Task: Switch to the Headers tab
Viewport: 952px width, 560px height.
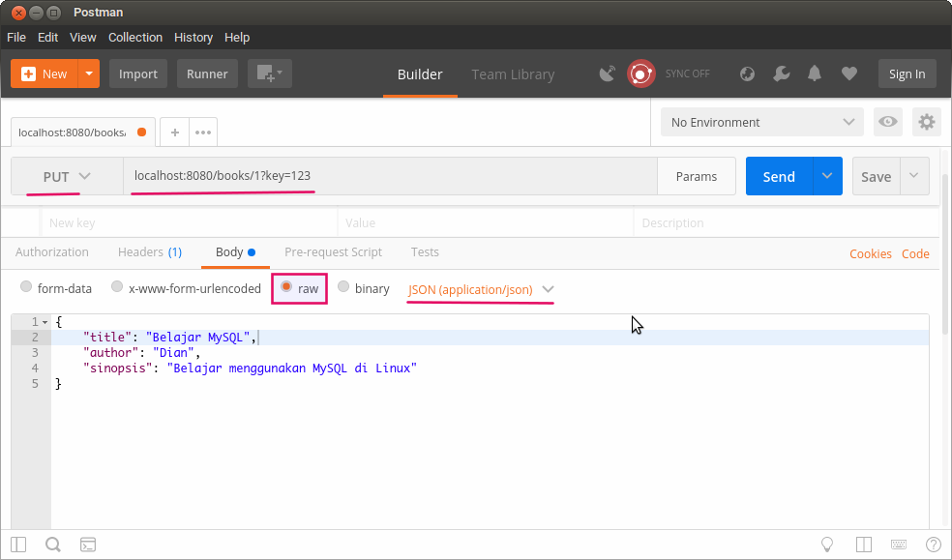Action: [x=149, y=252]
